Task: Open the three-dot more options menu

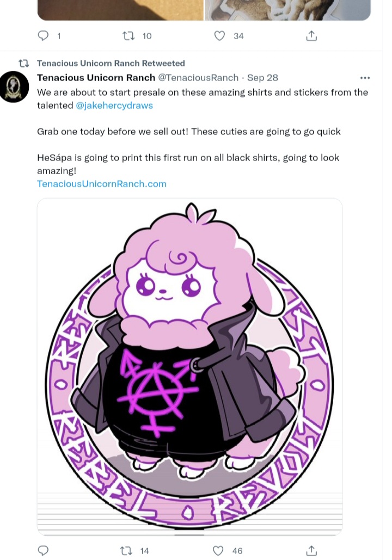Action: 365,78
